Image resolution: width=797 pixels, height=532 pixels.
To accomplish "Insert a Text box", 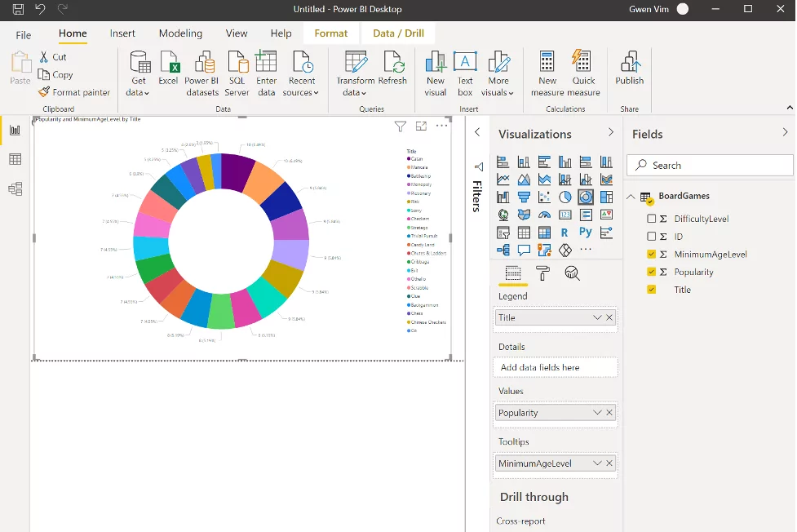I will coord(465,73).
